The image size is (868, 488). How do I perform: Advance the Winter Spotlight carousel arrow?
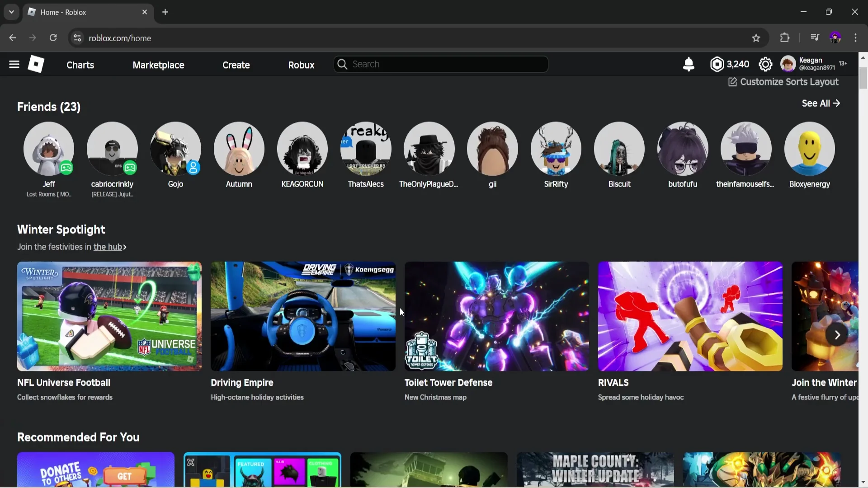(x=838, y=334)
